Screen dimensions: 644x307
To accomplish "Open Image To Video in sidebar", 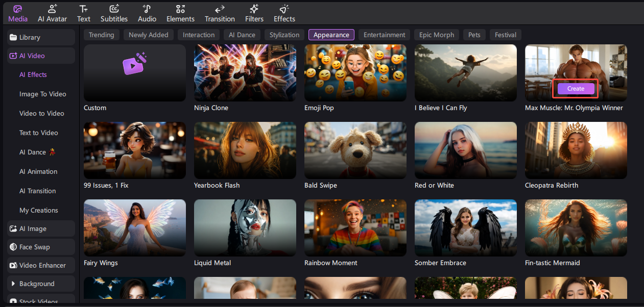I will coord(42,94).
